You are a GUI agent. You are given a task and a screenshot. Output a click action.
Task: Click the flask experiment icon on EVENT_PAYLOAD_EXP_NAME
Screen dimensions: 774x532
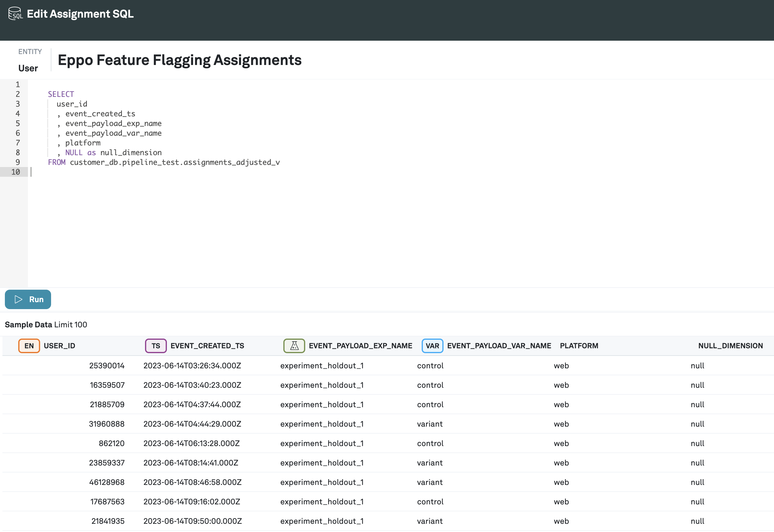coord(294,346)
